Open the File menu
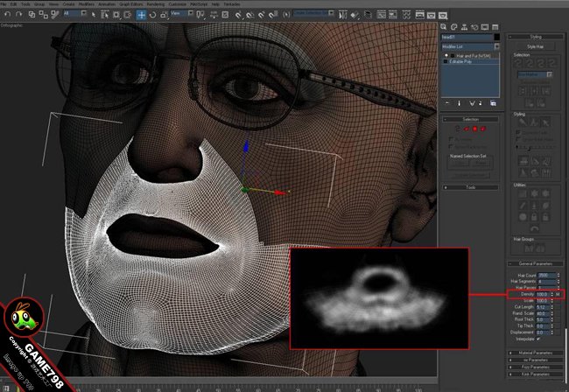The width and height of the screenshot is (569, 392). coord(4,4)
